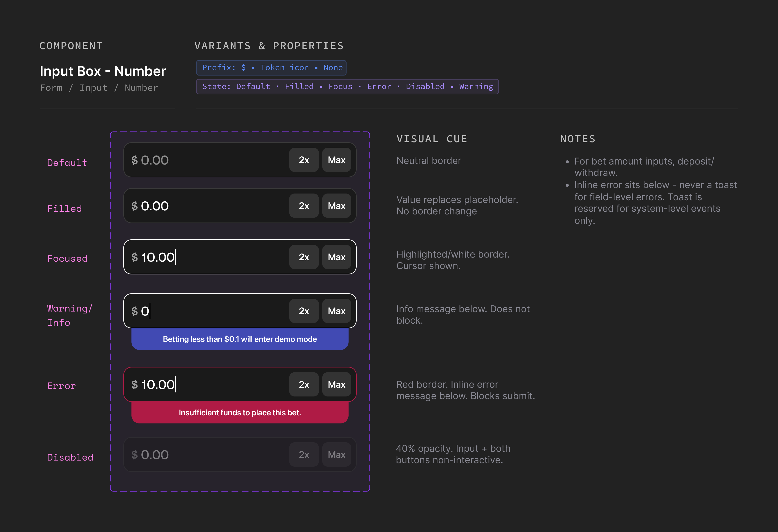Click the Insufficient funds error banner
The width and height of the screenshot is (778, 532).
(x=240, y=412)
